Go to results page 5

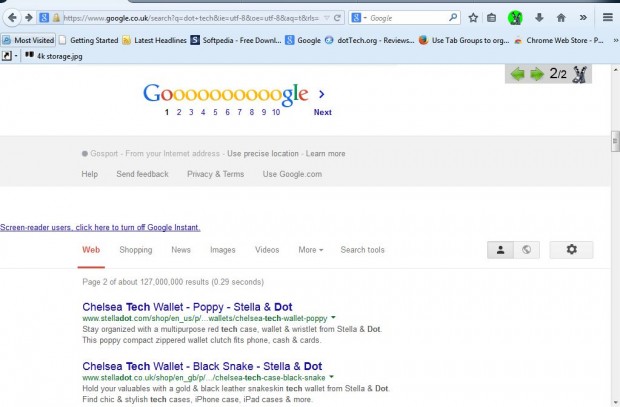coord(215,112)
